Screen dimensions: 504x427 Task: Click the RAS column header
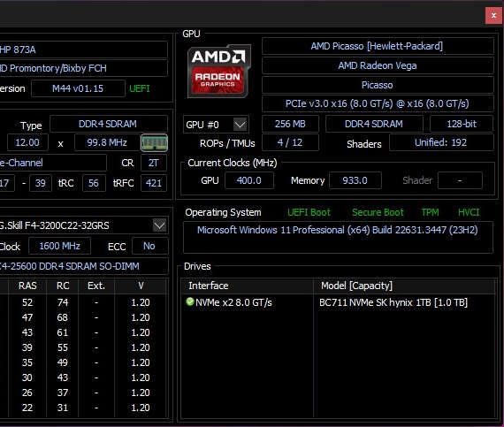pos(27,286)
